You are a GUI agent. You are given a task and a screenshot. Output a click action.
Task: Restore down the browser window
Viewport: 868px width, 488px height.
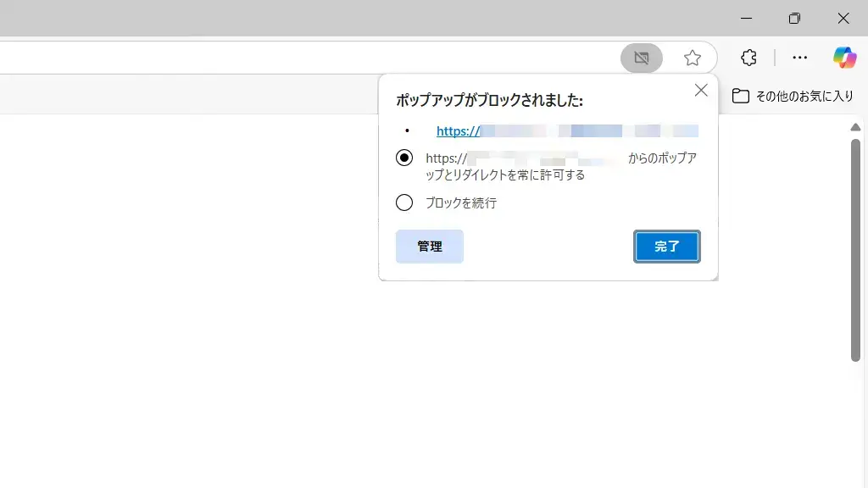point(794,18)
